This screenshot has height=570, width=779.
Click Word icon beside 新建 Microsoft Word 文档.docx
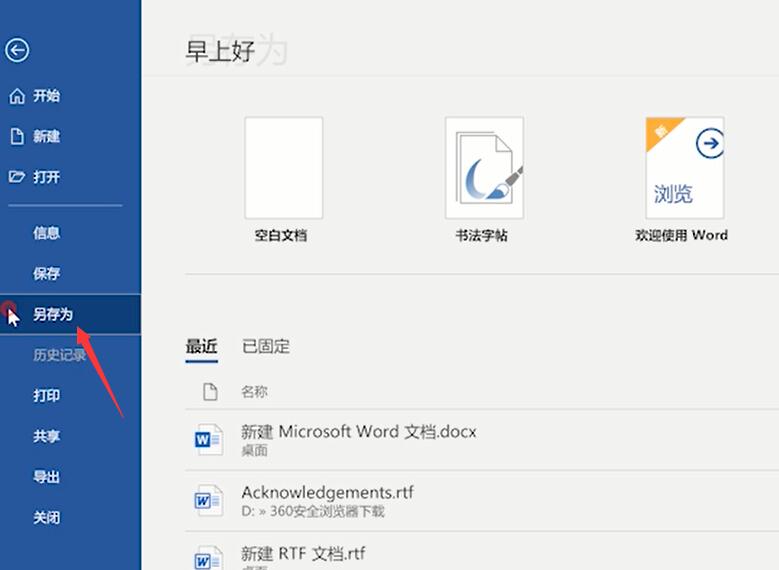(x=208, y=439)
